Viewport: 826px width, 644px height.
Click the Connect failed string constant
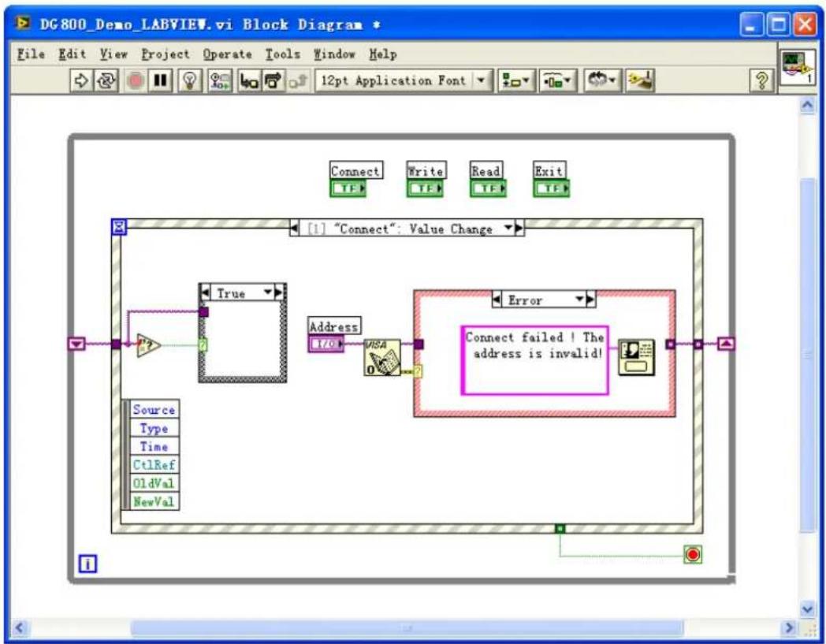point(534,360)
